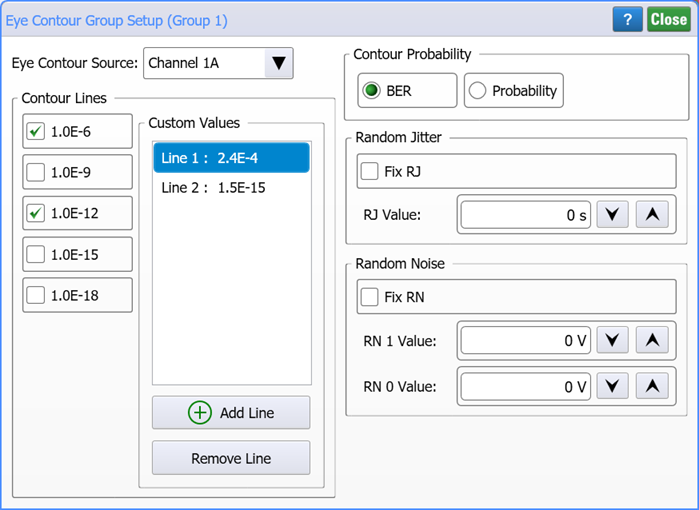
Task: Select Line 2 : 1.5E-15 custom value
Action: [231, 188]
